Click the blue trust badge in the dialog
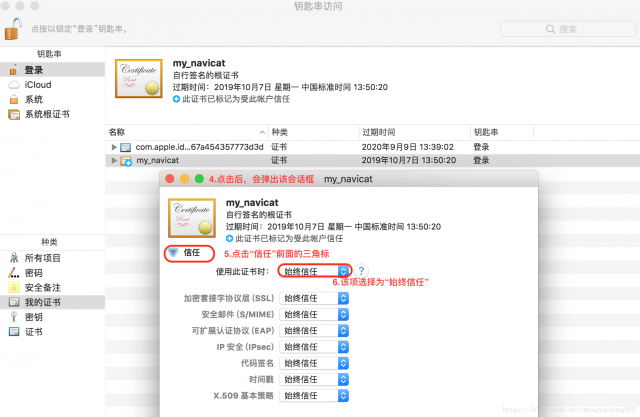The width and height of the screenshot is (640, 417). pyautogui.click(x=229, y=238)
